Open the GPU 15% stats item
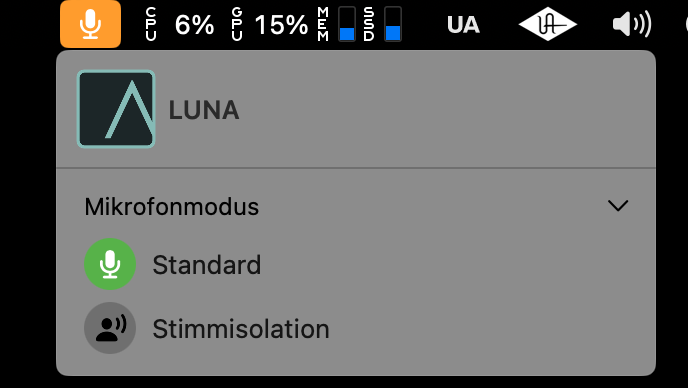 click(270, 24)
